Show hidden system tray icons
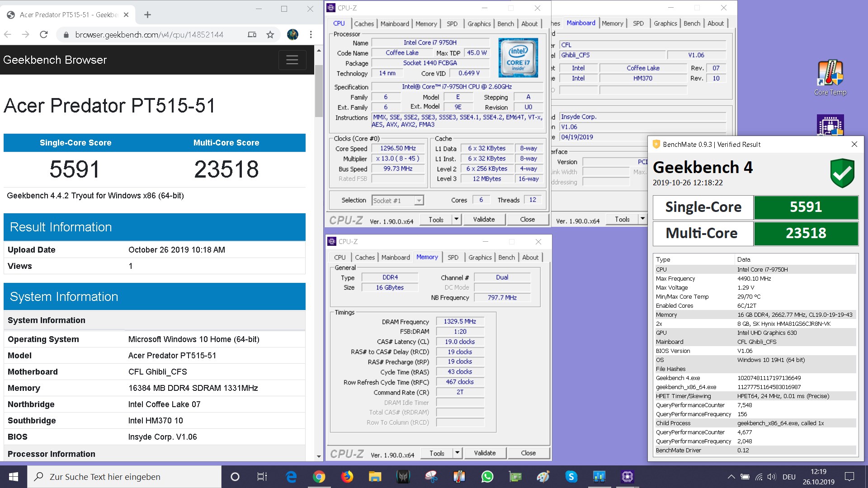 click(x=731, y=477)
